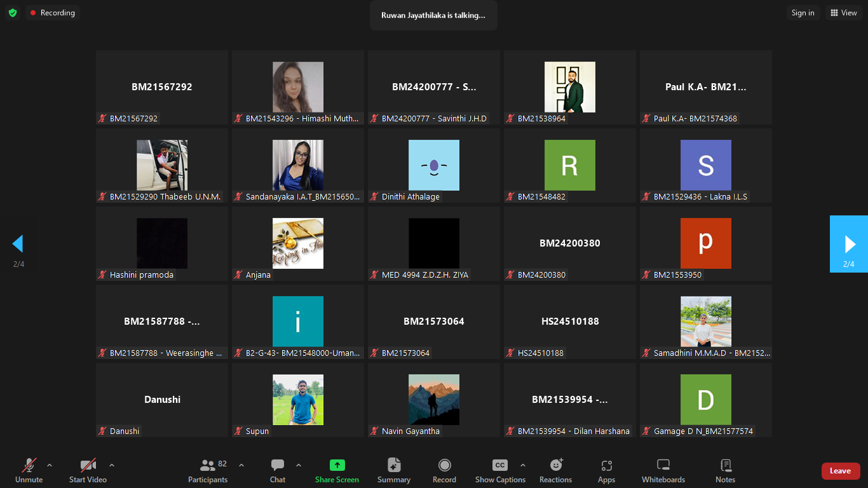
Task: Open Whiteboards
Action: 663,470
